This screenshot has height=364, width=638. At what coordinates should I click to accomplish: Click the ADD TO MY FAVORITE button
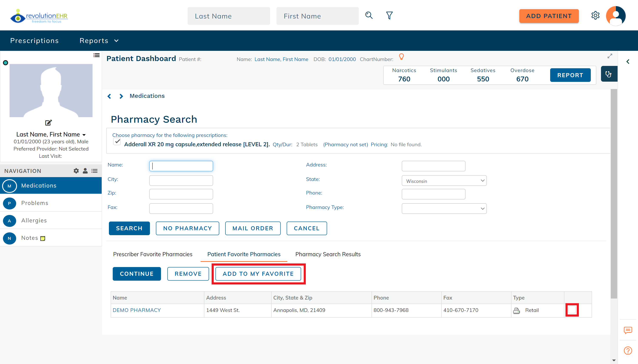point(258,274)
